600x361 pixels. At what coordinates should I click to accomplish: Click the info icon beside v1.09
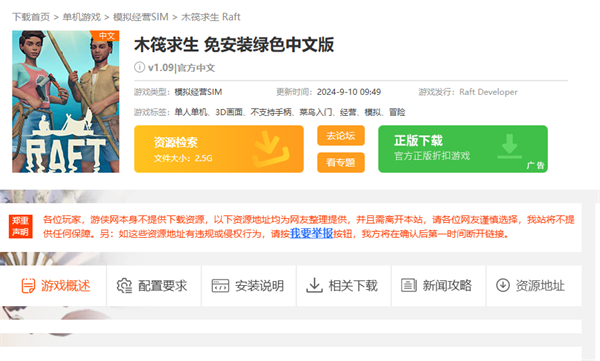click(139, 67)
